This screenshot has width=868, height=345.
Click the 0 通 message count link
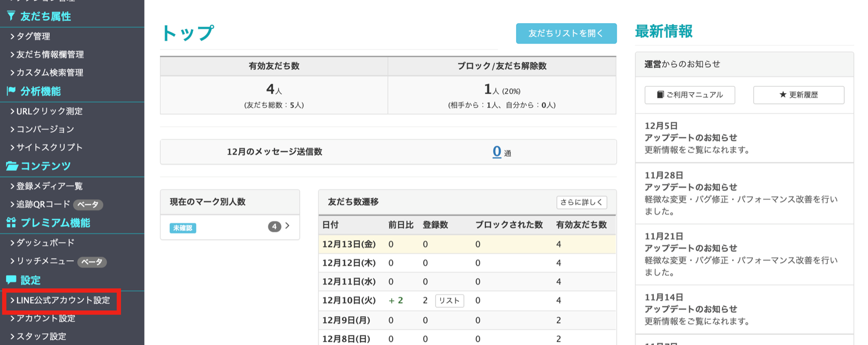(x=497, y=151)
